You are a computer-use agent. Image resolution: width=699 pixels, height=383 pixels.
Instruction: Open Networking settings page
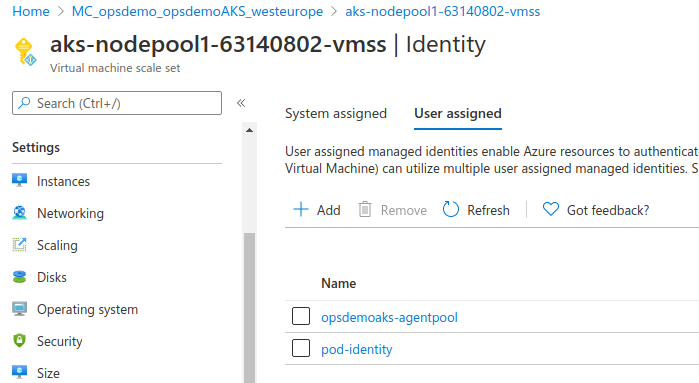(70, 214)
